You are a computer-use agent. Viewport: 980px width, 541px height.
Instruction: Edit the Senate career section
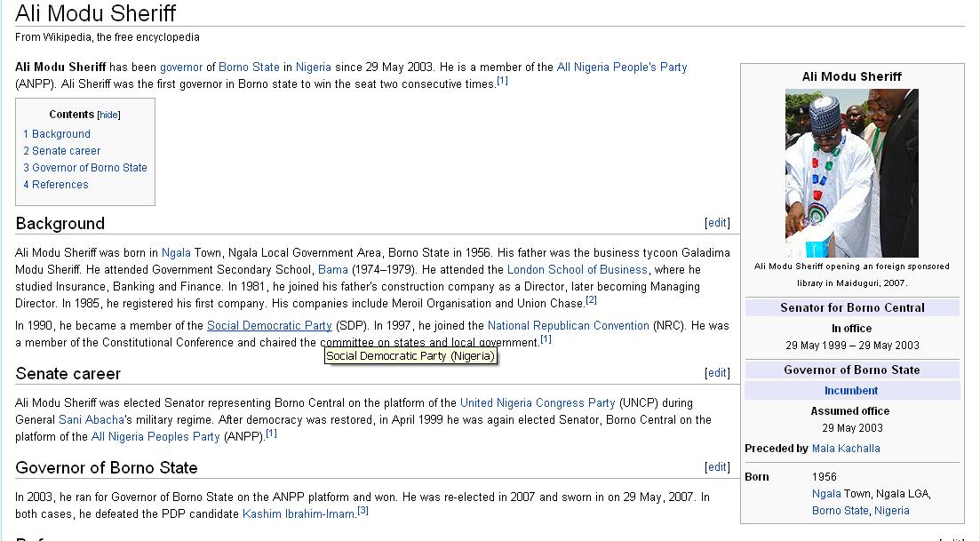tap(717, 373)
